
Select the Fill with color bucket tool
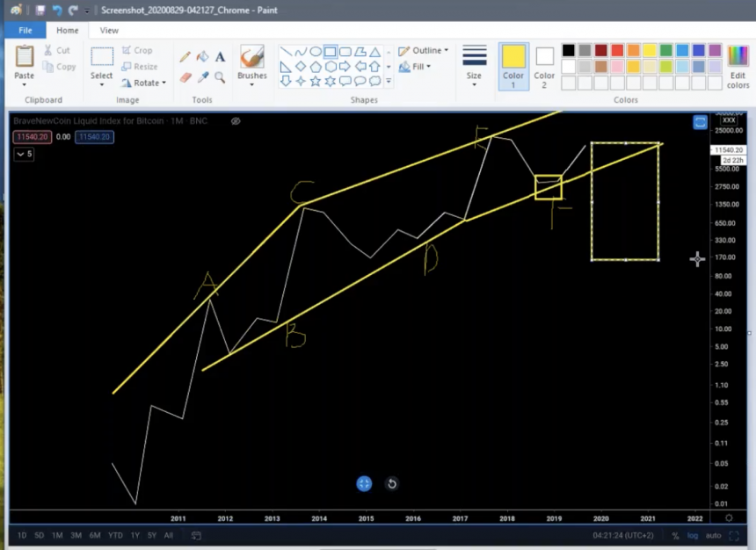[202, 57]
